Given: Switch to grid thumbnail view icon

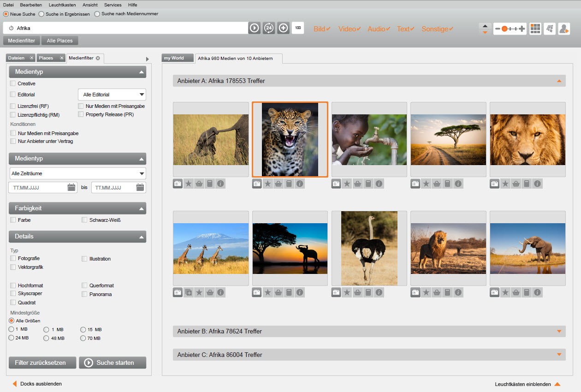Looking at the screenshot, I should pos(535,29).
